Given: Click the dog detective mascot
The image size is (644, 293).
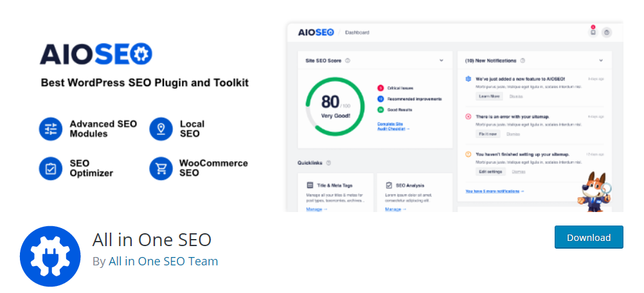Looking at the screenshot, I should pos(595,191).
